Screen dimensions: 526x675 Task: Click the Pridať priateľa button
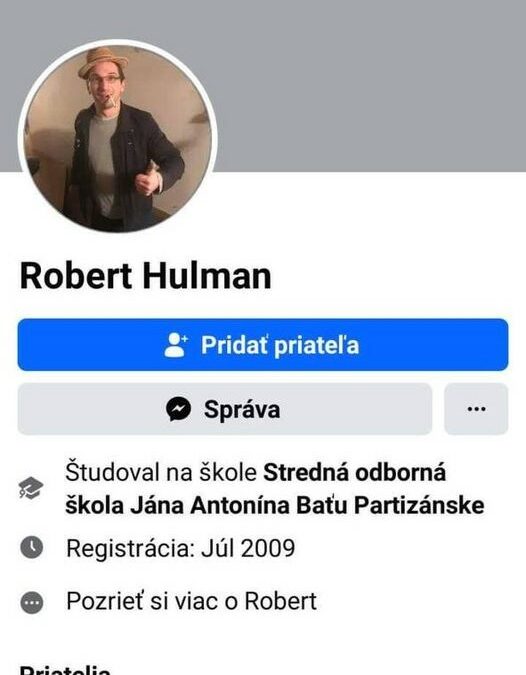(263, 345)
